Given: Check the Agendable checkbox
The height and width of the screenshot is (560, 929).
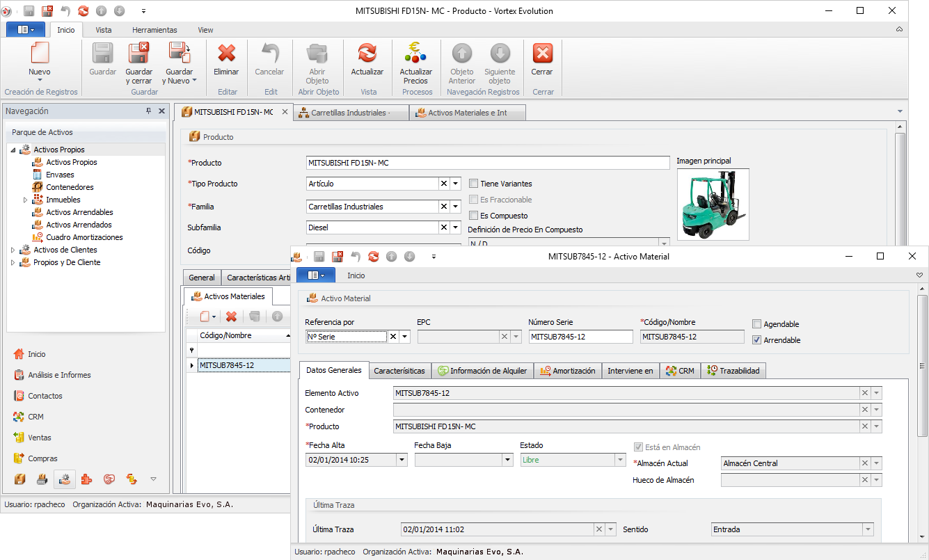Looking at the screenshot, I should 757,324.
